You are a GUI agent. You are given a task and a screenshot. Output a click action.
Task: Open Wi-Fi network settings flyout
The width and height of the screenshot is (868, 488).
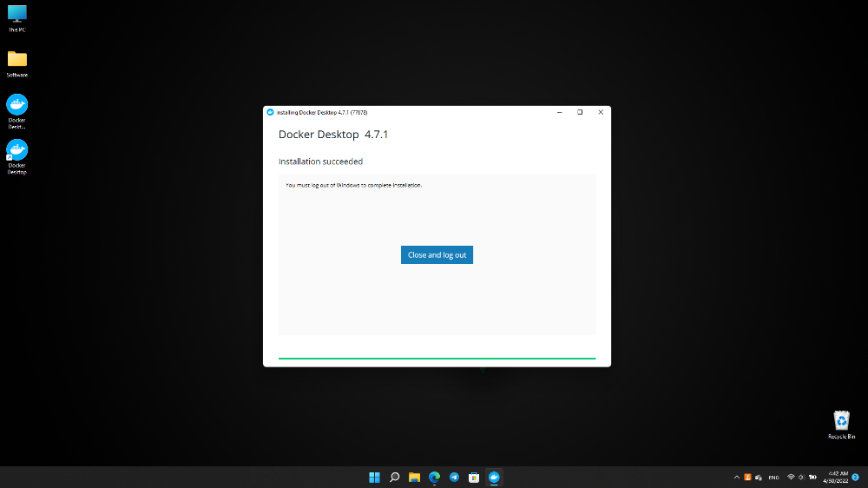pyautogui.click(x=791, y=477)
